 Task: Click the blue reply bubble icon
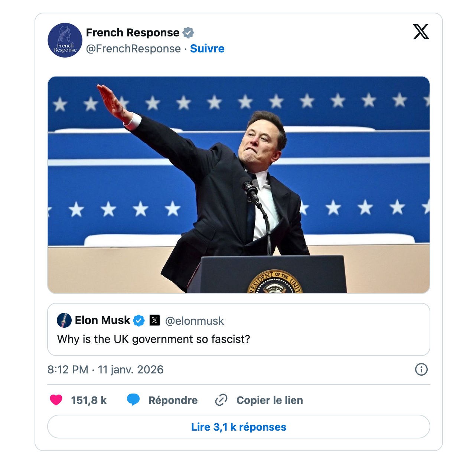133,400
